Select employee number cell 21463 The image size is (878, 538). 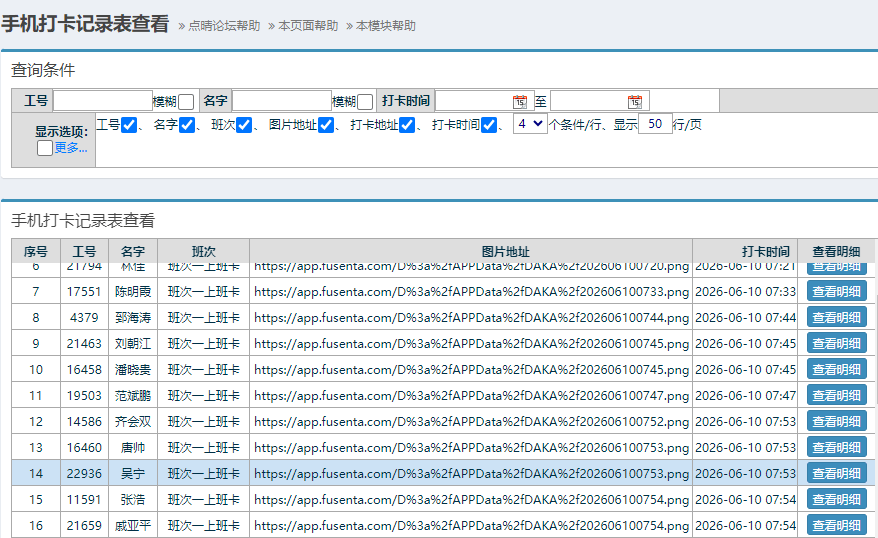click(x=85, y=343)
